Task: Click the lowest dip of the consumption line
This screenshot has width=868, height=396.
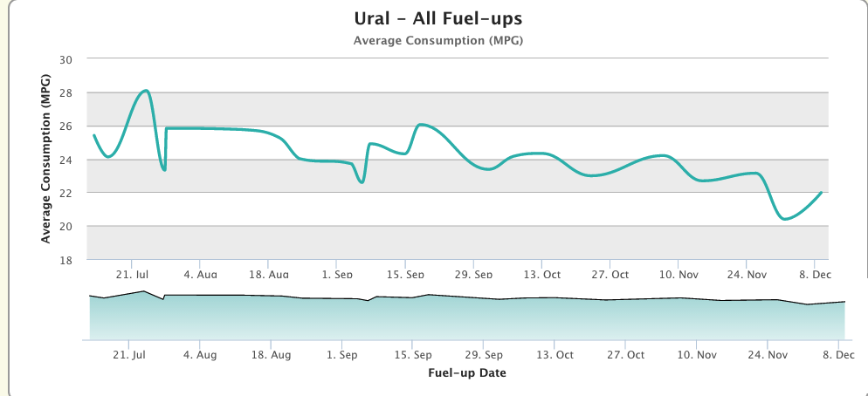Action: pos(785,219)
